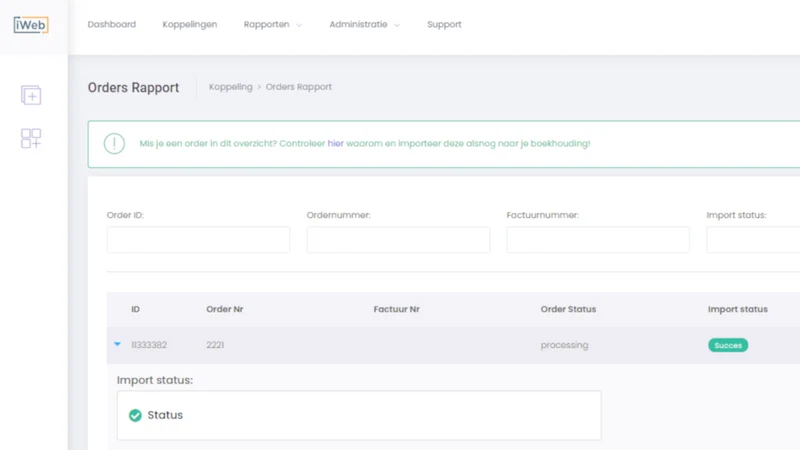The width and height of the screenshot is (800, 450).
Task: Select order ID 11333382 cell
Action: click(x=149, y=345)
